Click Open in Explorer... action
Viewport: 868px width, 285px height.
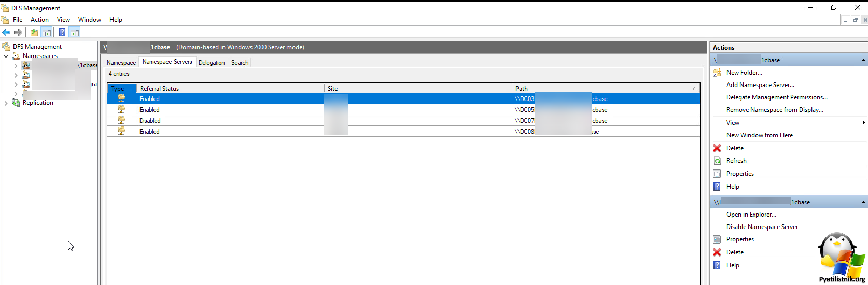(x=751, y=215)
